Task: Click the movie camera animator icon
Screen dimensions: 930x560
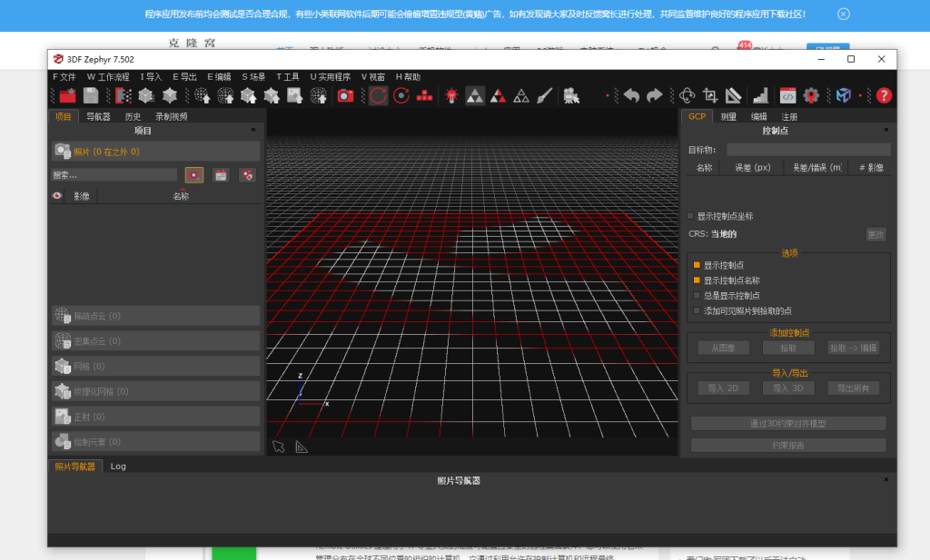Action: tap(571, 95)
